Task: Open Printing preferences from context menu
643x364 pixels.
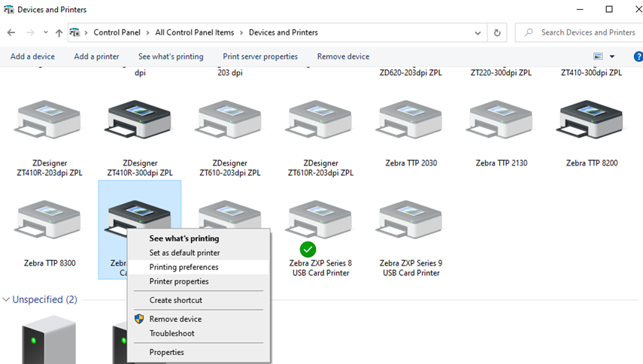Action: pos(183,267)
